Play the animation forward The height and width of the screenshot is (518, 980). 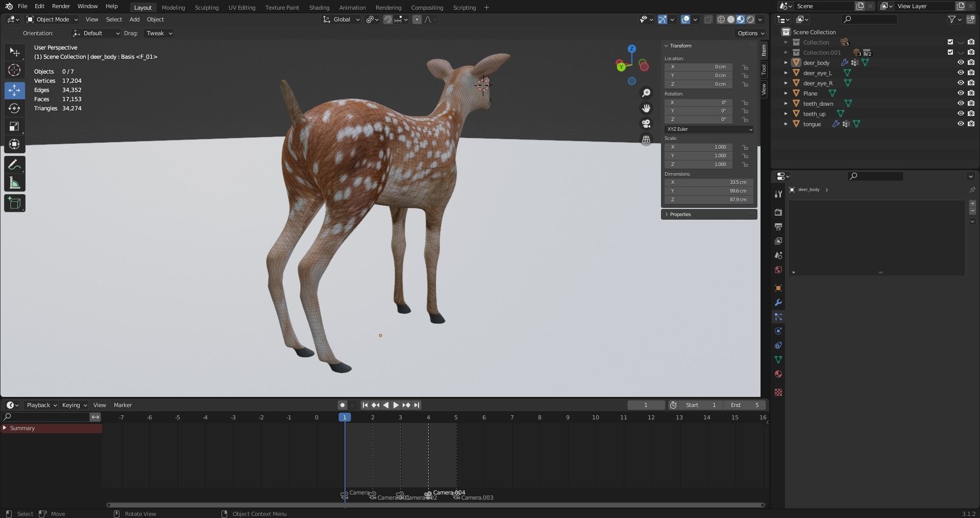[x=396, y=405]
